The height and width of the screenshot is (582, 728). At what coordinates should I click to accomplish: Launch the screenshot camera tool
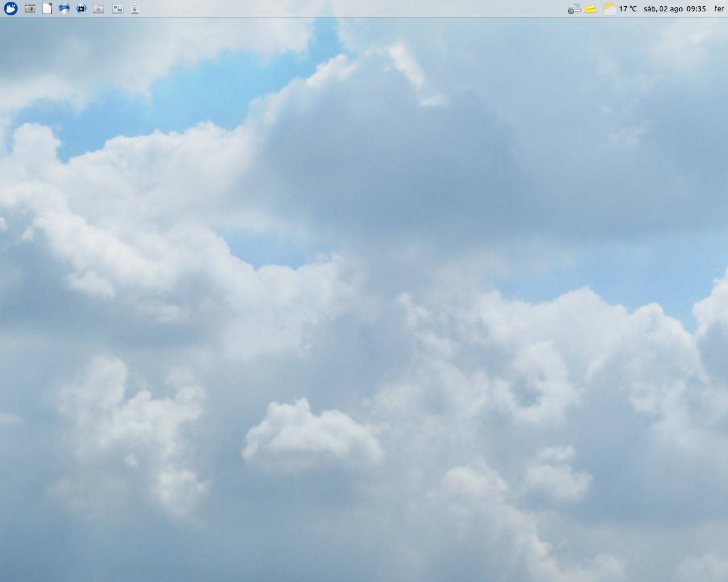click(x=30, y=9)
